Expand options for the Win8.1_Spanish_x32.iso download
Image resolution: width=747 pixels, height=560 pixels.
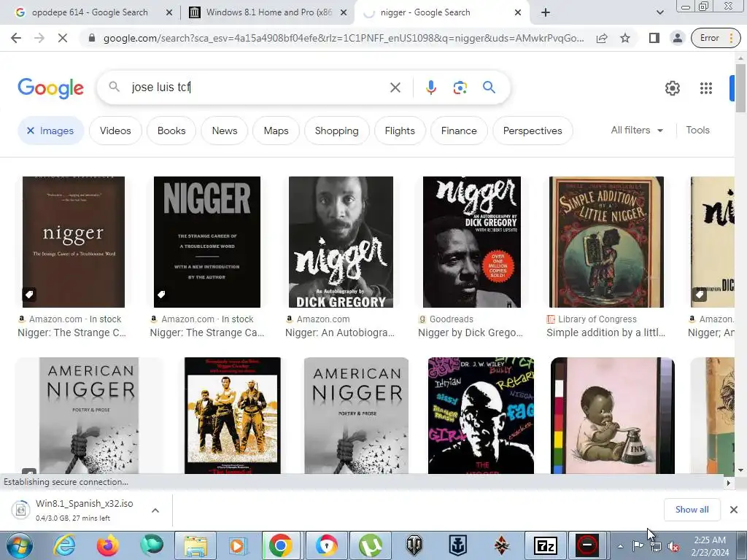[155, 510]
